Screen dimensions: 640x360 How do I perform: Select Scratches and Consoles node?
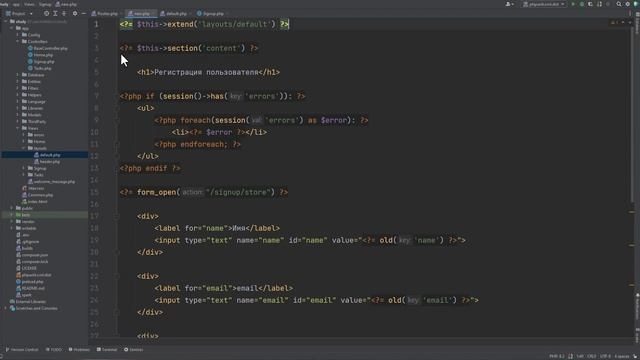[33, 308]
